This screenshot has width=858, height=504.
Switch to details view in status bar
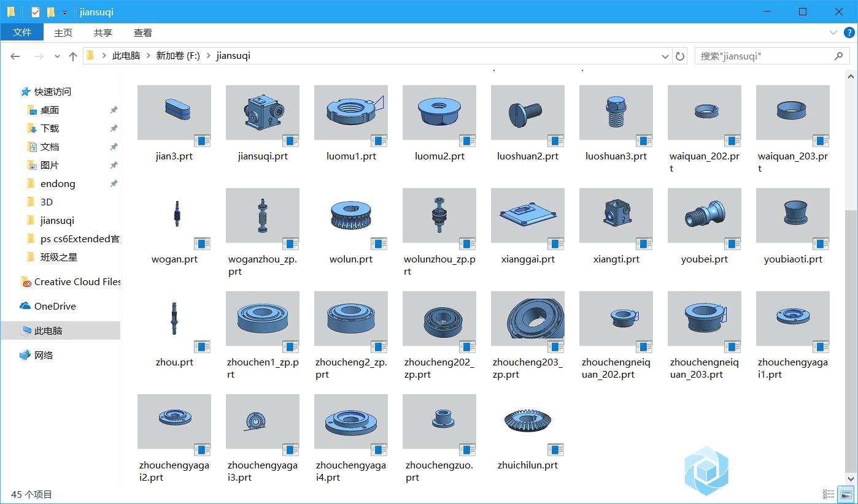click(x=829, y=494)
